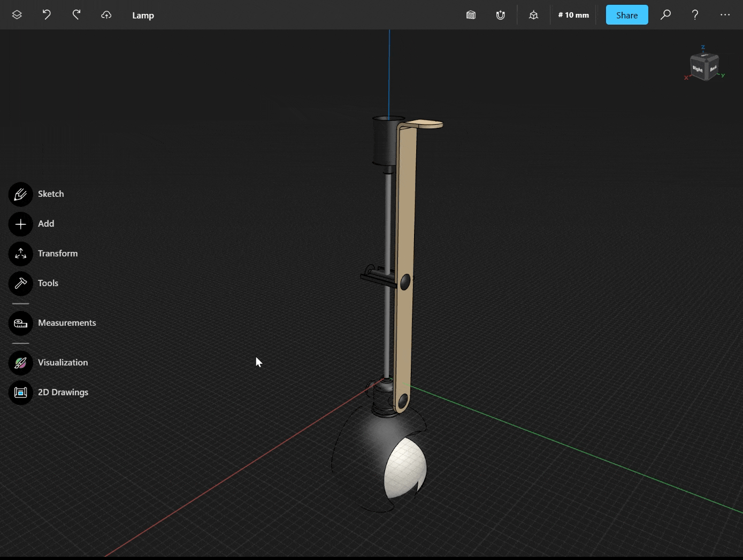743x560 pixels.
Task: Open Visualization options
Action: (20, 363)
